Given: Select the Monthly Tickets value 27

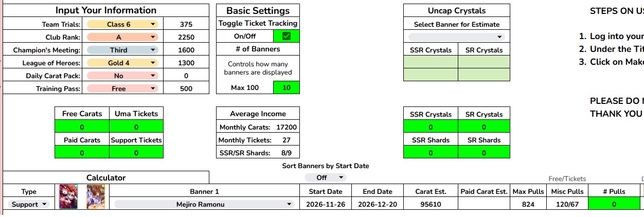Looking at the screenshot, I should (287, 140).
